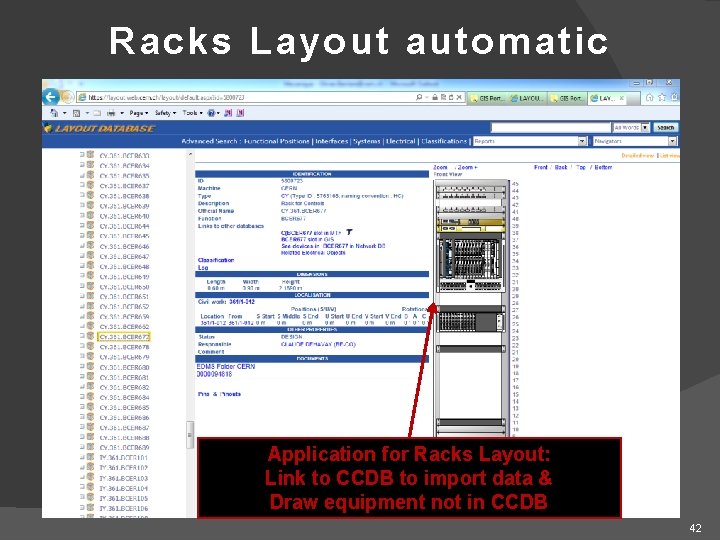Image resolution: width=720 pixels, height=540 pixels.
Task: Show the Bottom view of the rack
Action: tap(603, 168)
